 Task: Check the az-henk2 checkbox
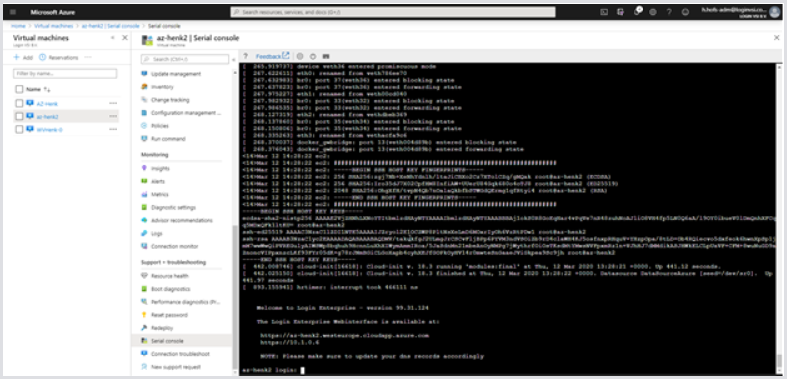pyautogui.click(x=19, y=116)
